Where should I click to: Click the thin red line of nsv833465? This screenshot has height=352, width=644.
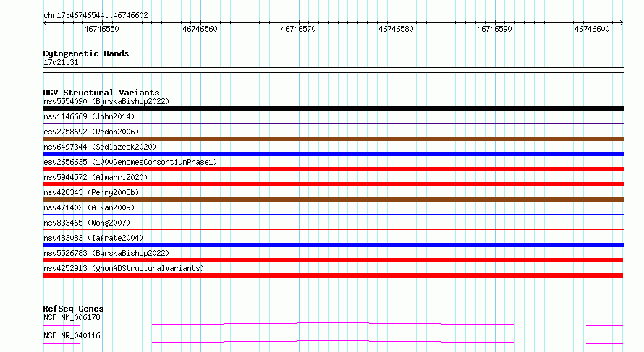[x=333, y=229]
